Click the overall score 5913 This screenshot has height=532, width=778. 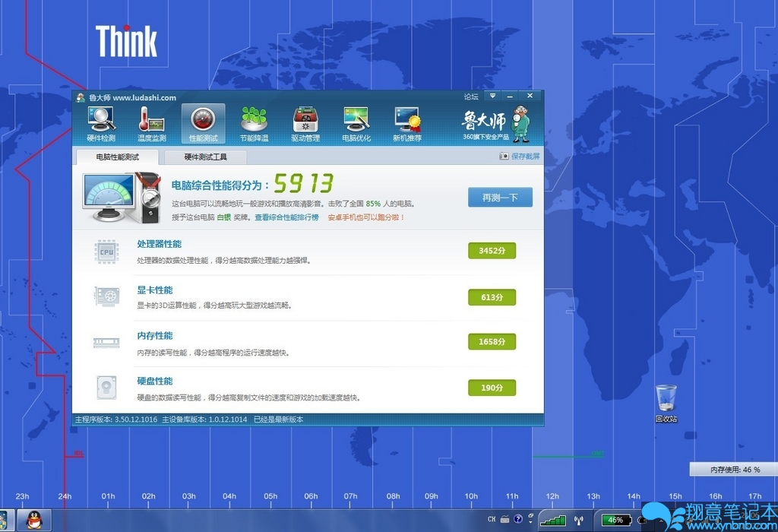(304, 184)
